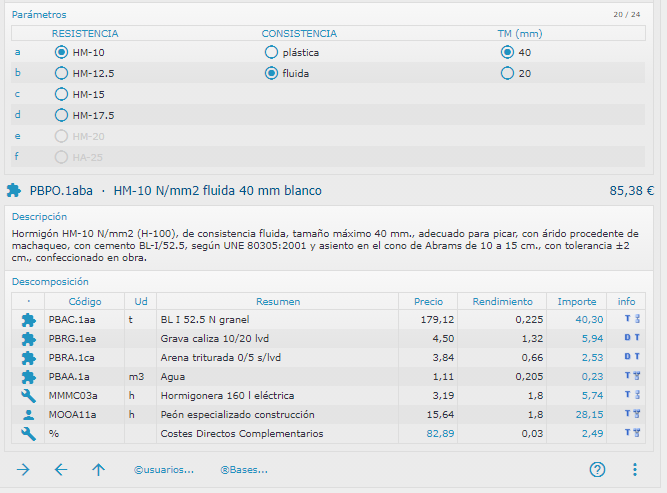Navigate up with the up arrow icon

click(98, 469)
